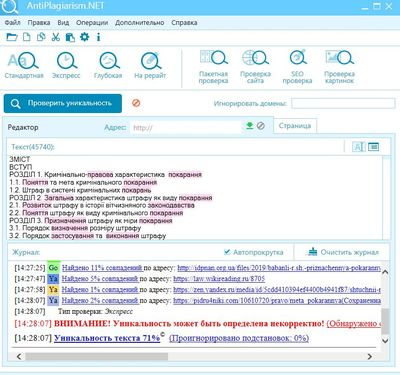Screen dimensions: 400x375
Task: Paste from clipboard toolbar icon
Action: (70, 37)
